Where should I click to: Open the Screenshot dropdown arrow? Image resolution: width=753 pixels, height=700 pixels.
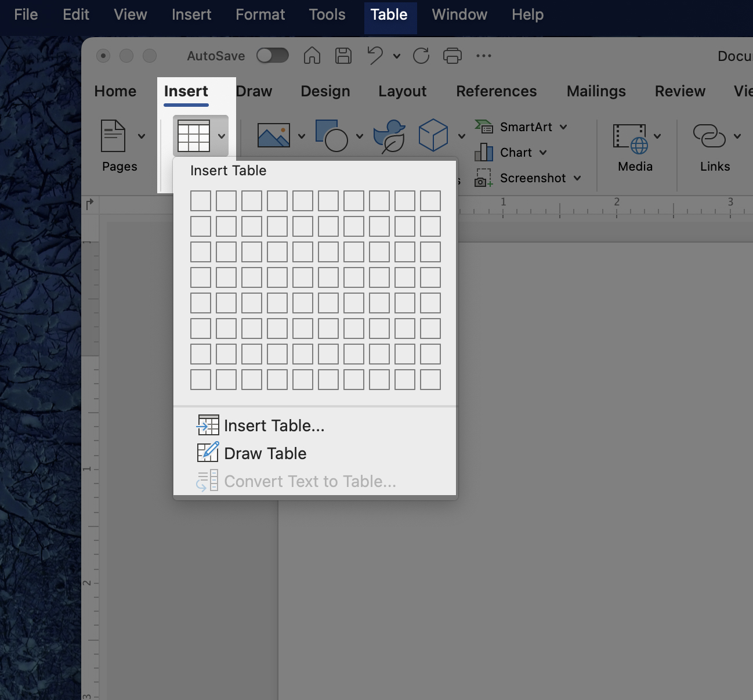[577, 178]
